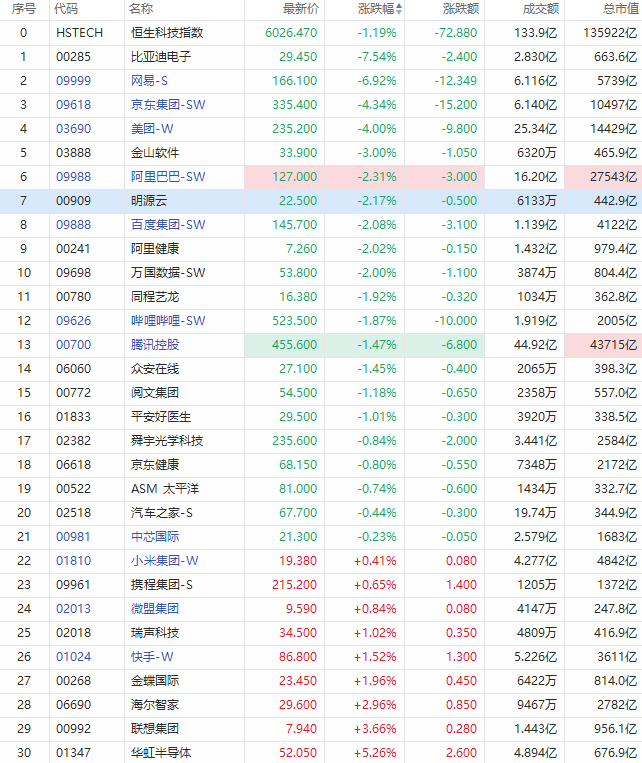Select the 恒生科技指数 name cell
This screenshot has width=642, height=763.
tap(167, 33)
